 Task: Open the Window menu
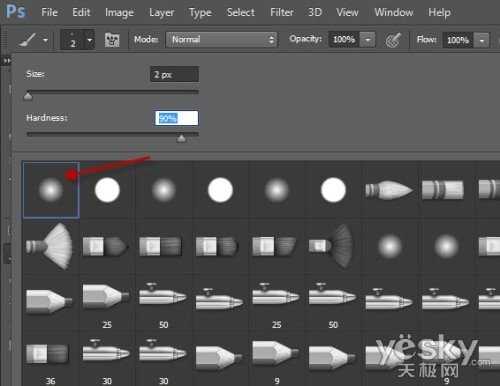tap(394, 12)
